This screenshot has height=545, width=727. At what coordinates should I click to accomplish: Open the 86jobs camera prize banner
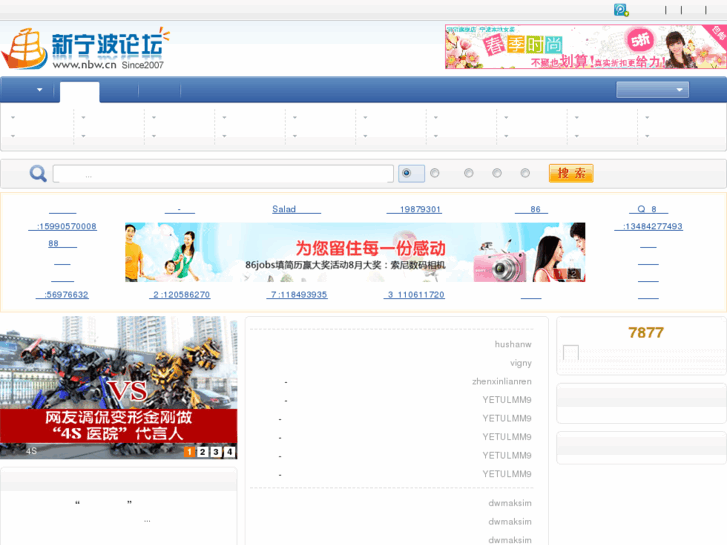click(x=355, y=252)
